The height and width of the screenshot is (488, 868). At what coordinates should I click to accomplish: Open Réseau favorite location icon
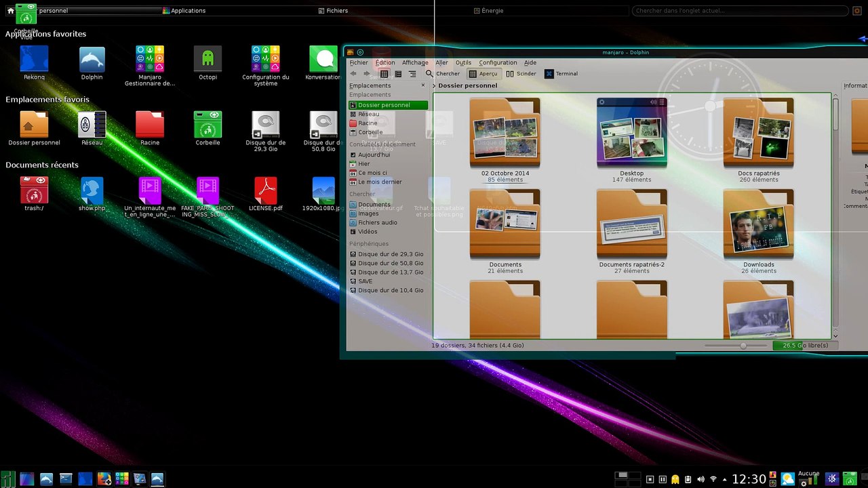tap(92, 128)
